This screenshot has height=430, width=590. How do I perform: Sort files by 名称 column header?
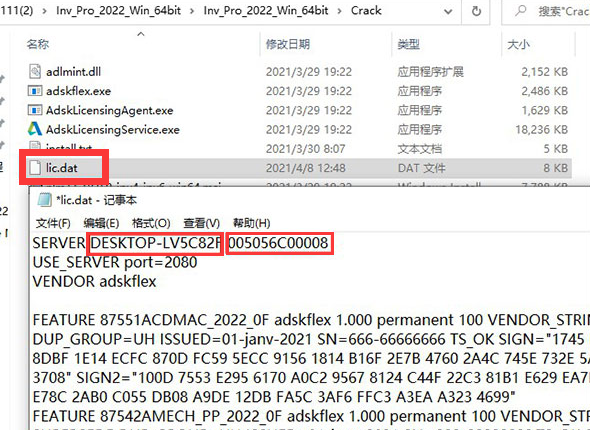(38, 44)
